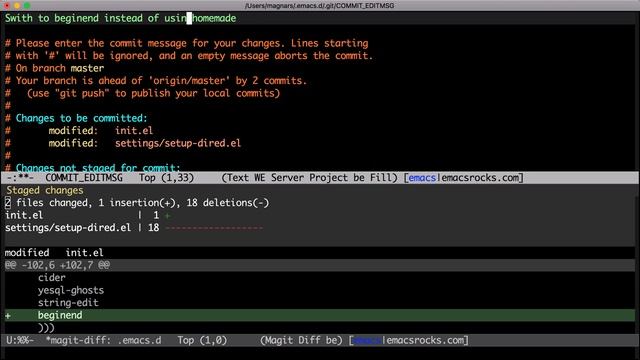640x360 pixels.
Task: Click the added line '+ beginend'
Action: 320,315
